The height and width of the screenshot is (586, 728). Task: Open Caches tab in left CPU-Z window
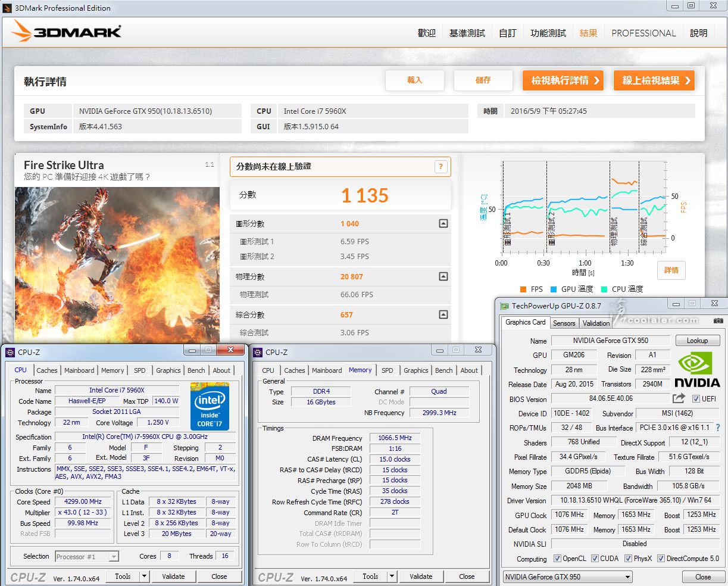click(47, 370)
